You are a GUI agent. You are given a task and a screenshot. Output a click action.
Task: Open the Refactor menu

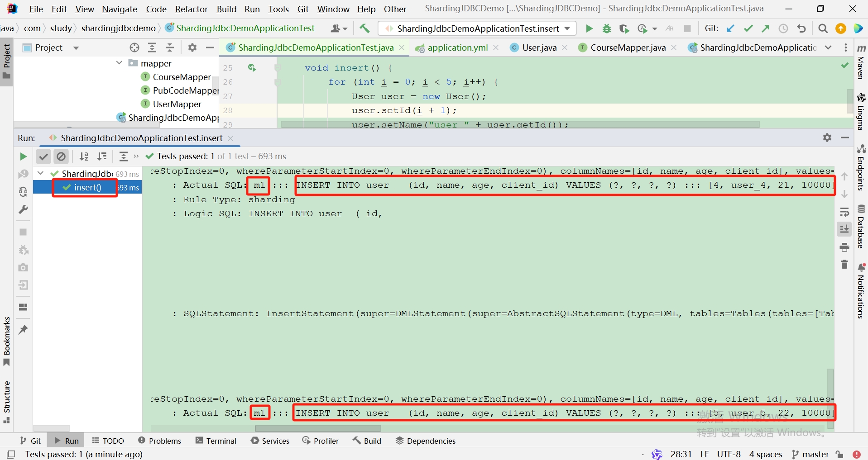point(191,9)
